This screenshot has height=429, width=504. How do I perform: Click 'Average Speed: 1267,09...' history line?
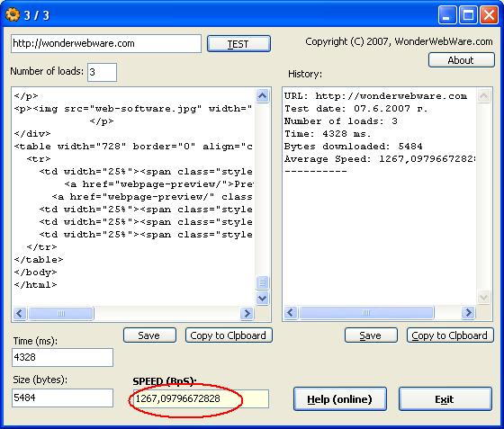pos(380,159)
